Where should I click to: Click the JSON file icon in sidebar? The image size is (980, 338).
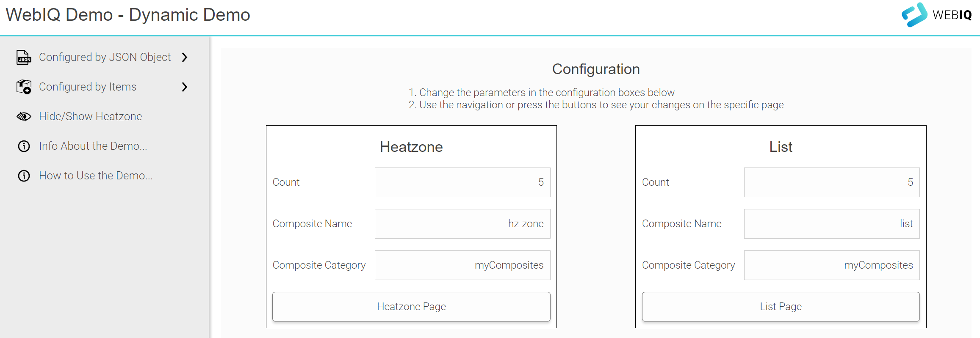(x=24, y=57)
